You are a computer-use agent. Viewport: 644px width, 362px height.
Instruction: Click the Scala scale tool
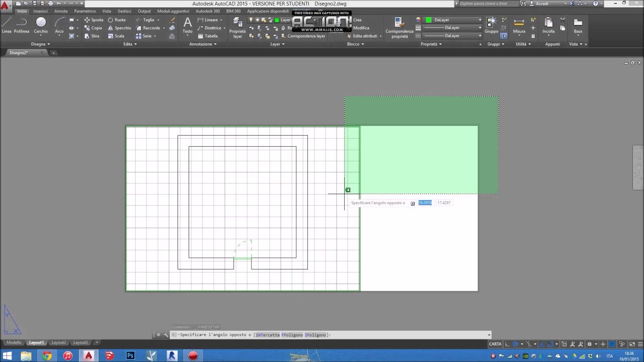(116, 36)
